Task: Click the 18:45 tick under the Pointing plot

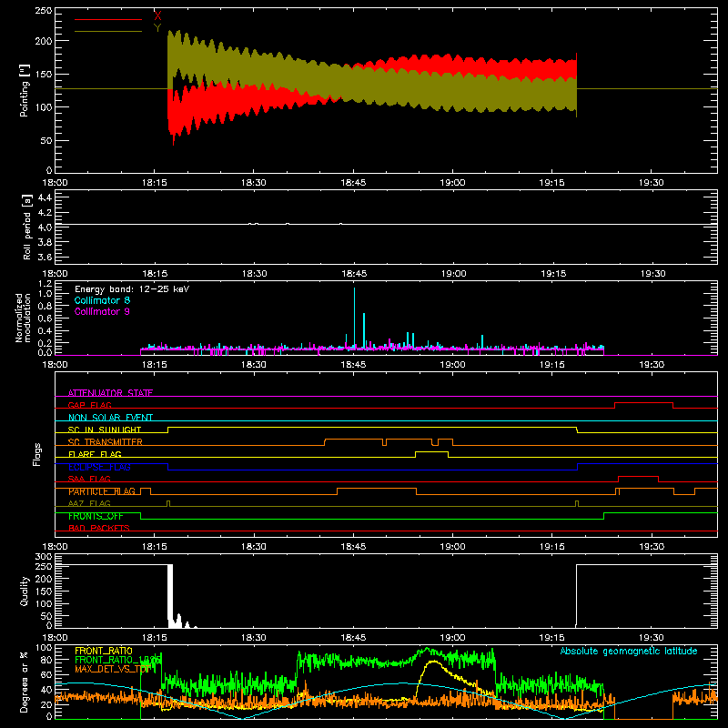Action: tap(353, 183)
